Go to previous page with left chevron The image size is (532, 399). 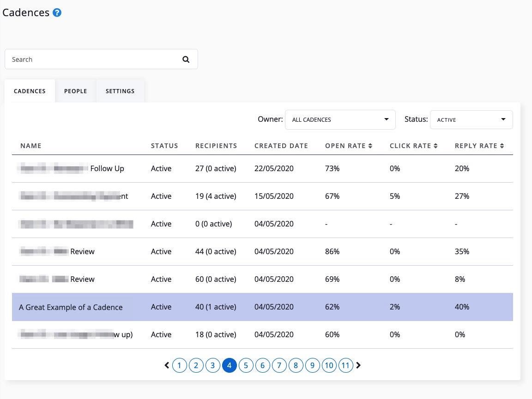[167, 366]
